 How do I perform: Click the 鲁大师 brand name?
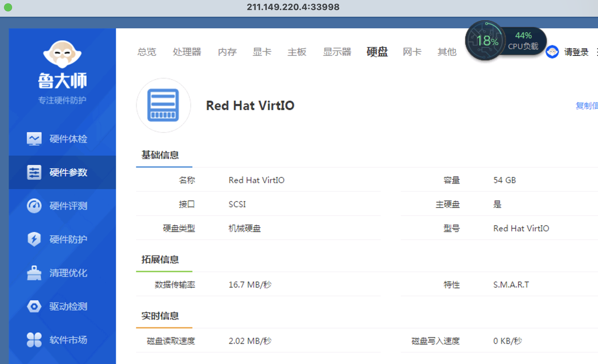[x=62, y=81]
